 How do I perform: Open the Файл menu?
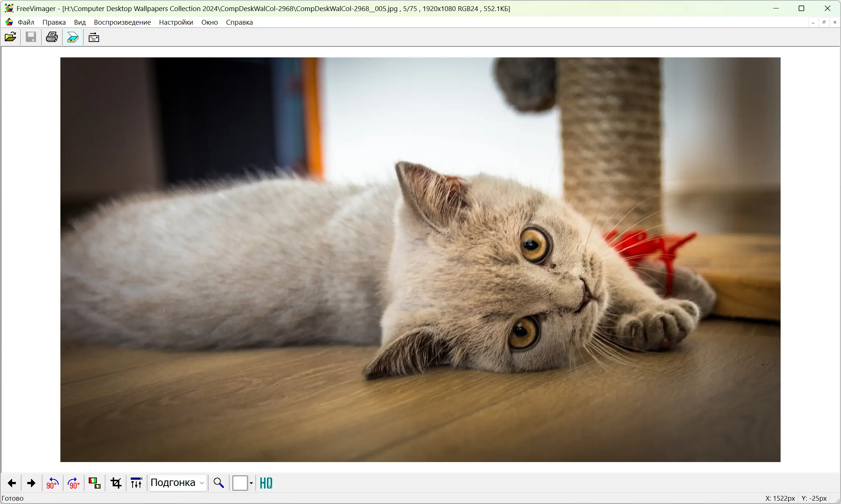tap(26, 22)
